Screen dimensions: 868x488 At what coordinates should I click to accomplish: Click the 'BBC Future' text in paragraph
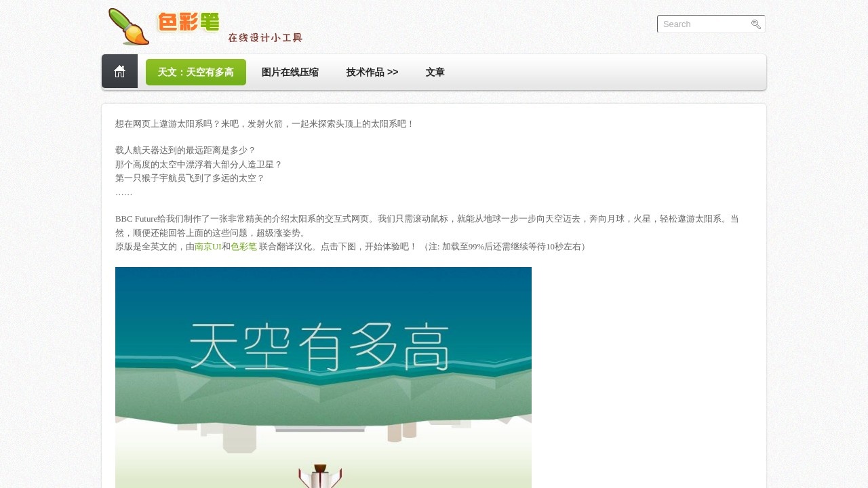pyautogui.click(x=136, y=219)
